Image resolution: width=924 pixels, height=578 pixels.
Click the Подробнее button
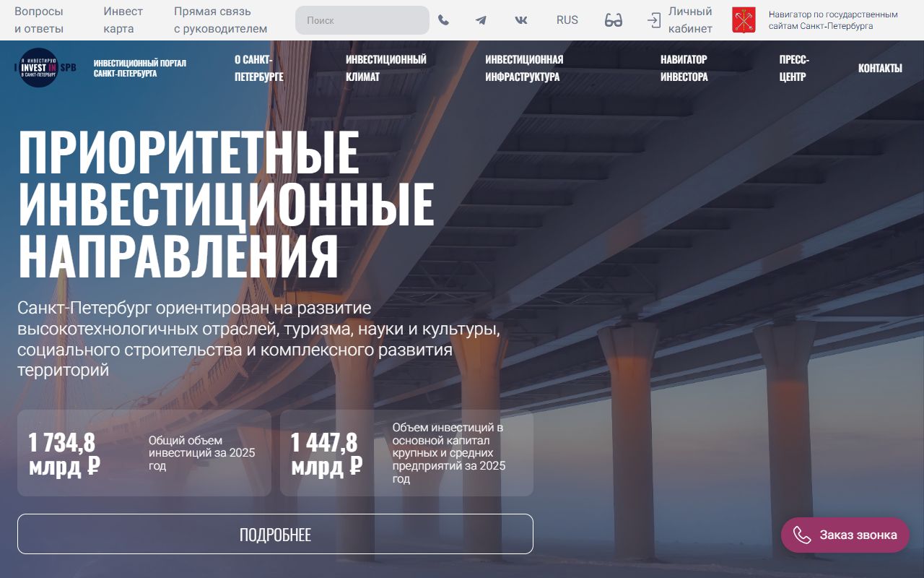click(x=275, y=534)
